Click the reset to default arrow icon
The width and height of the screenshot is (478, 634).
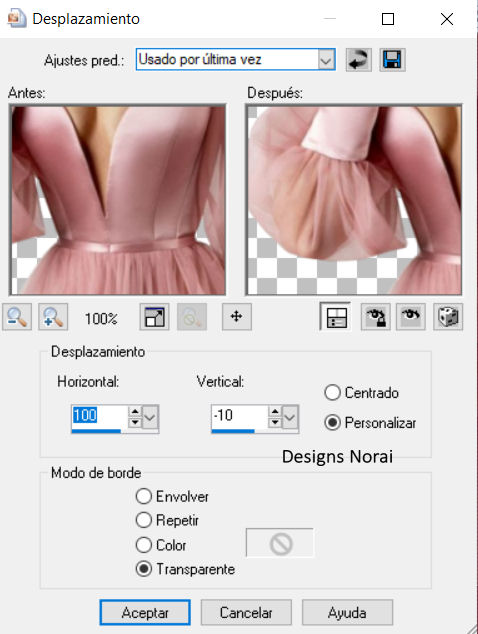point(359,60)
